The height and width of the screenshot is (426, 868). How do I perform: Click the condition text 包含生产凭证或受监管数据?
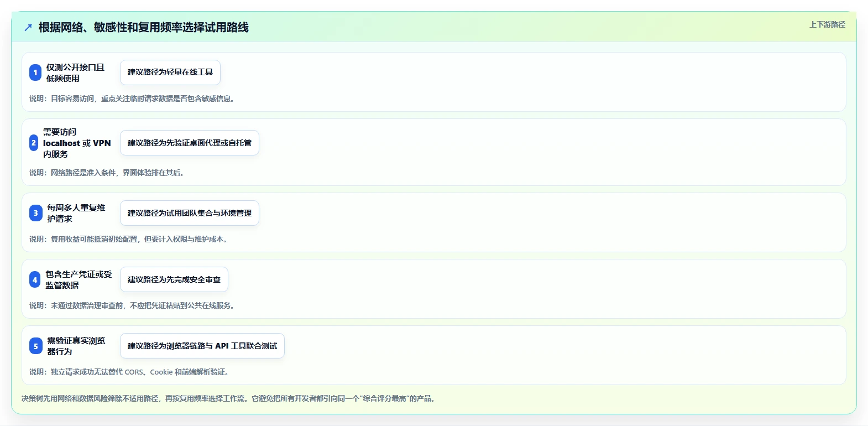pos(79,279)
